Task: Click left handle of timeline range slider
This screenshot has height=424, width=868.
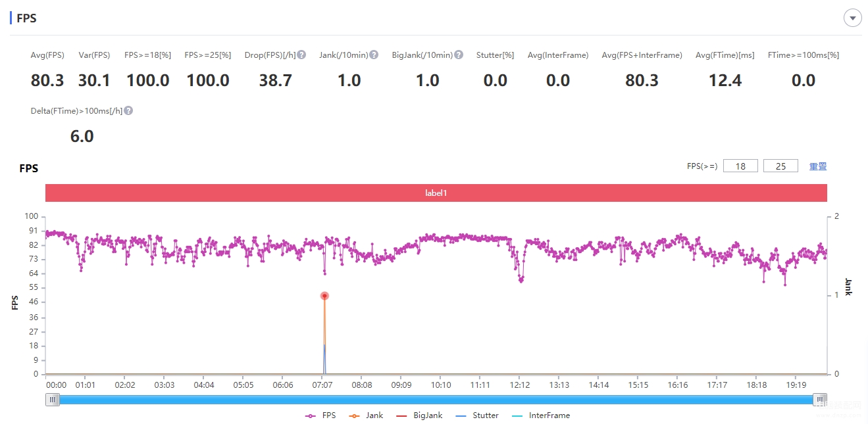Action: tap(53, 399)
